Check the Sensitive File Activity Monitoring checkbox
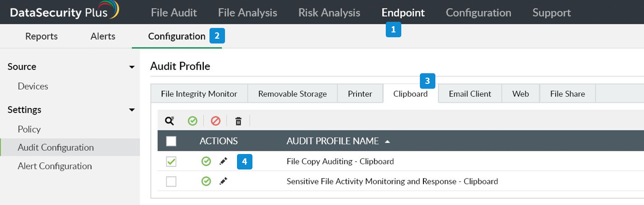The image size is (644, 205). (171, 181)
